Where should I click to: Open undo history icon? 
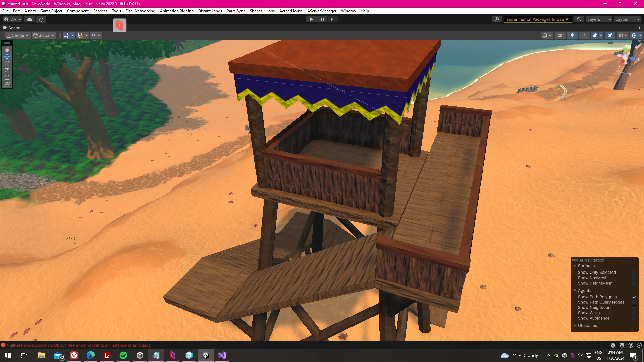(x=497, y=19)
